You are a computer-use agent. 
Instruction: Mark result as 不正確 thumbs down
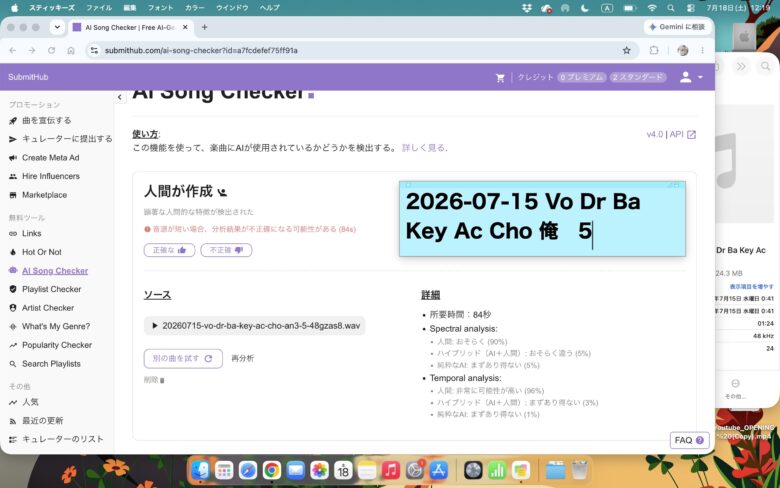[226, 250]
